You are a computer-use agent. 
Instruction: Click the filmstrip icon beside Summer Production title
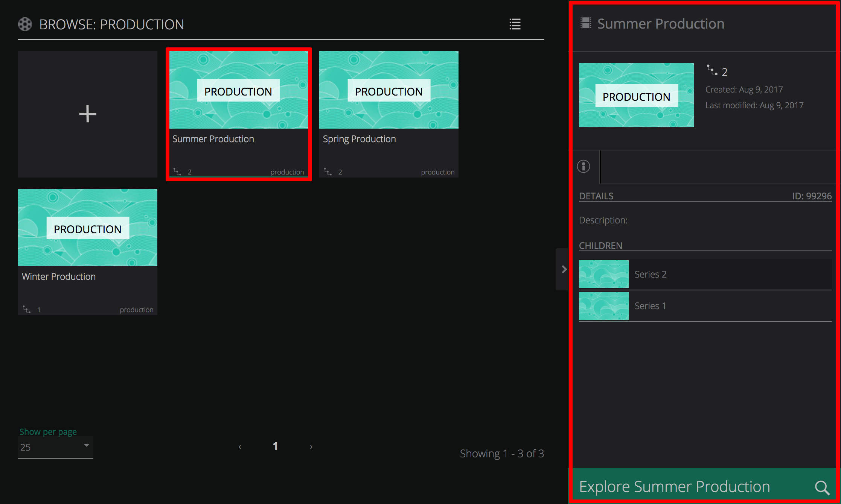tap(586, 23)
